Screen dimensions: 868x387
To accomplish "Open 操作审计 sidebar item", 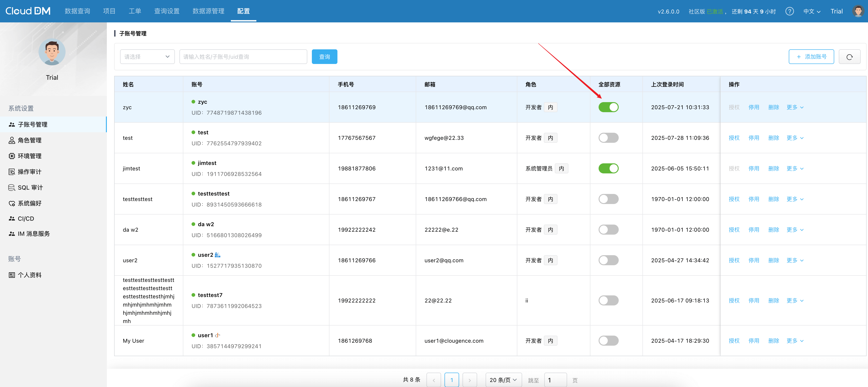I will (29, 172).
